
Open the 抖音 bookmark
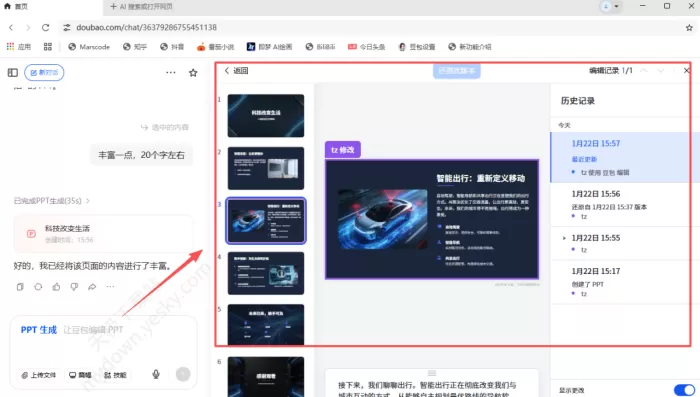pyautogui.click(x=172, y=46)
